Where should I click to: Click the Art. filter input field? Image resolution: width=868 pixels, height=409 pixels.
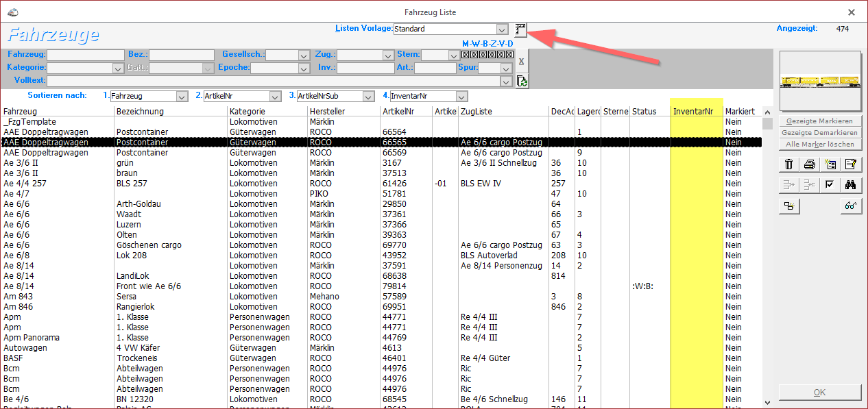435,69
